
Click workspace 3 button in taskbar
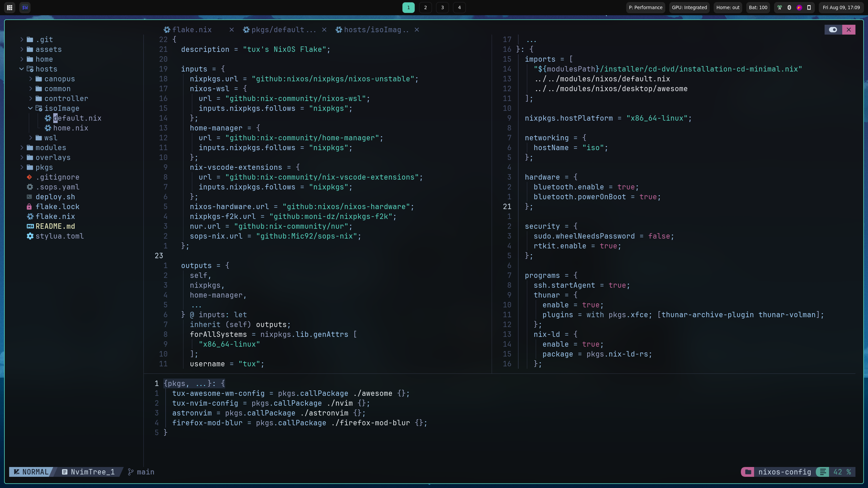(442, 7)
